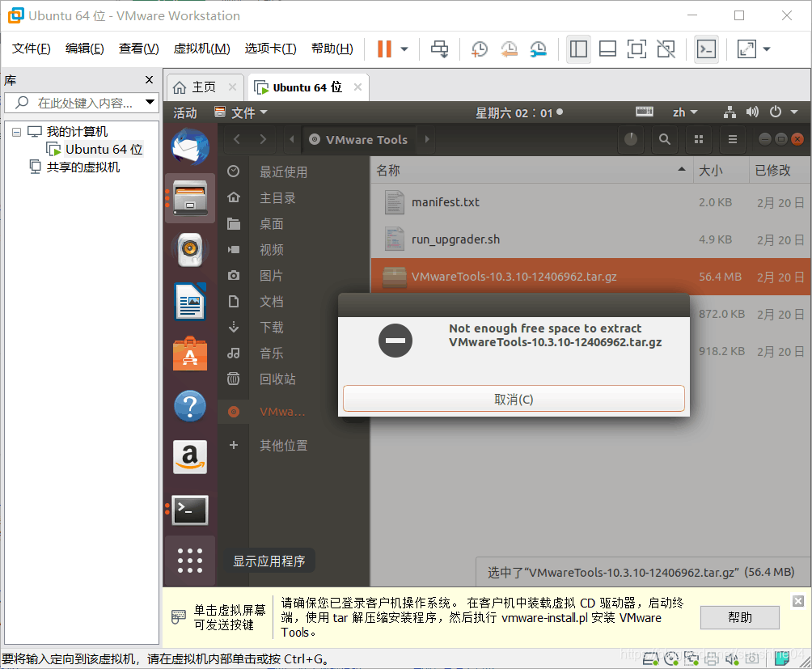Viewport: 812px width, 669px height.
Task: Revert the VM to previous snapshot icon
Action: tap(509, 49)
